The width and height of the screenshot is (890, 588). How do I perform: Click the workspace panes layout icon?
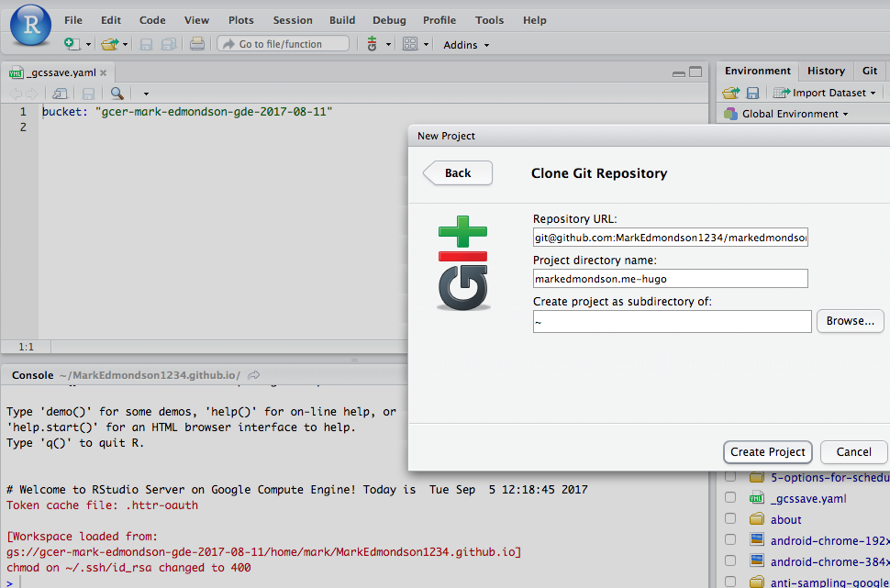[410, 44]
